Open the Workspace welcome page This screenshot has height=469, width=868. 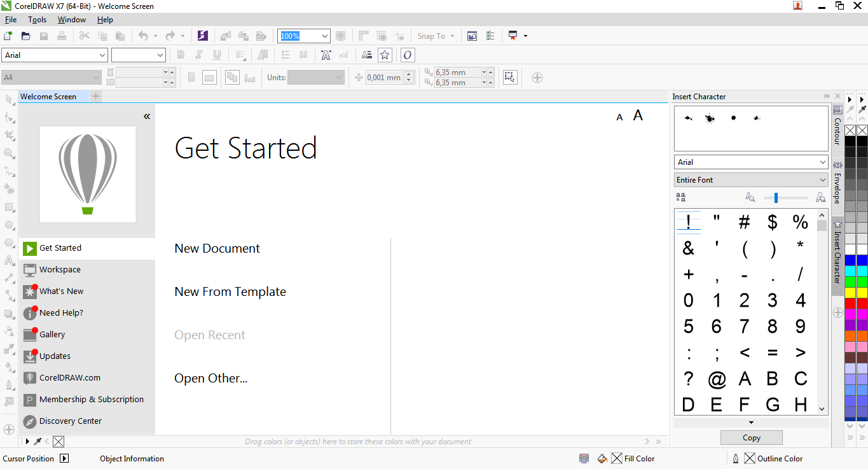pos(87,270)
